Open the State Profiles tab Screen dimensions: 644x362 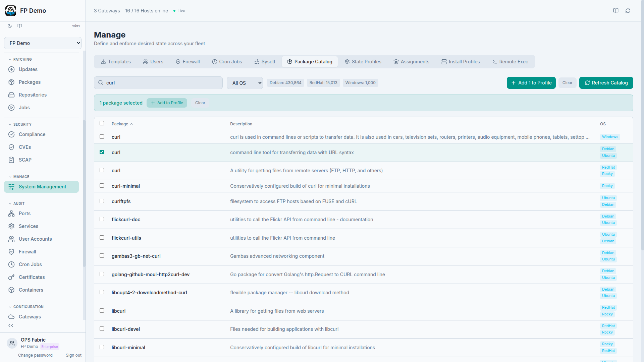[363, 62]
